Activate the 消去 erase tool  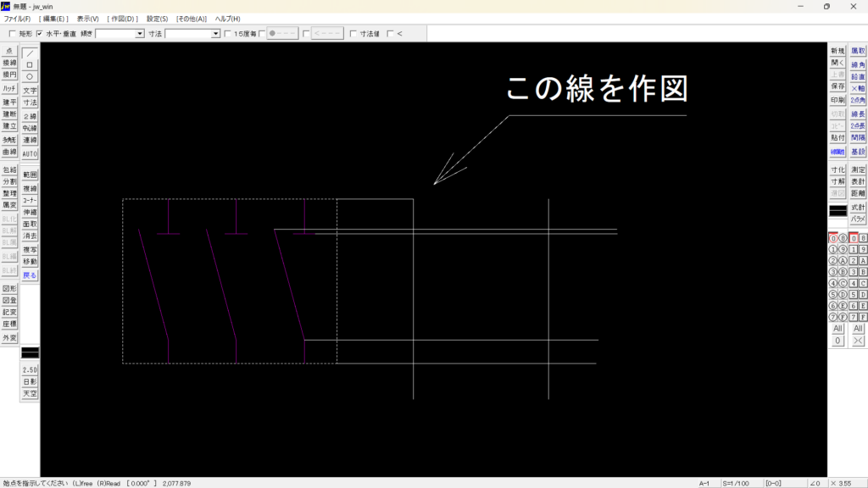pos(30,236)
